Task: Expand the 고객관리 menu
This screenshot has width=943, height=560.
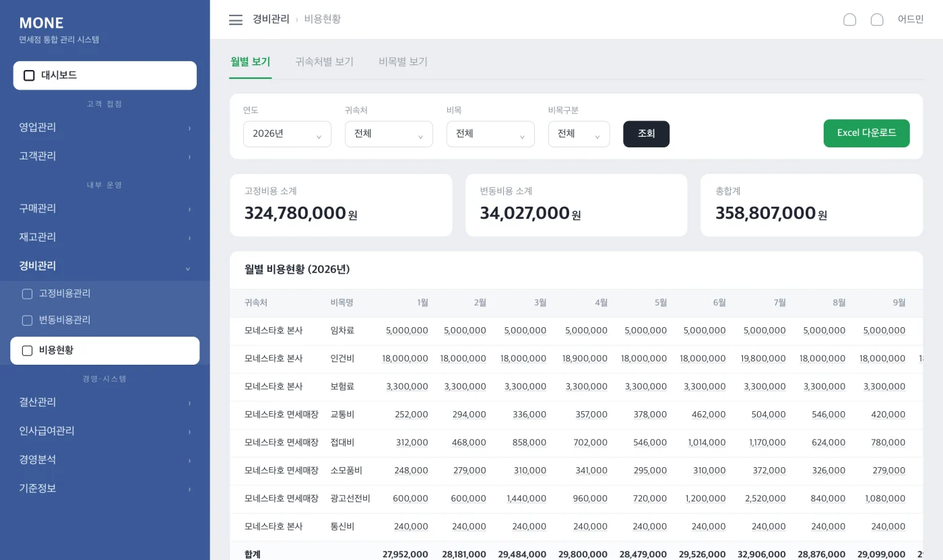Action: tap(105, 156)
